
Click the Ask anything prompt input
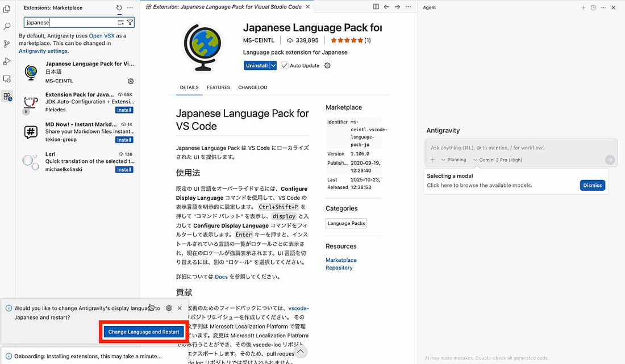(x=520, y=148)
